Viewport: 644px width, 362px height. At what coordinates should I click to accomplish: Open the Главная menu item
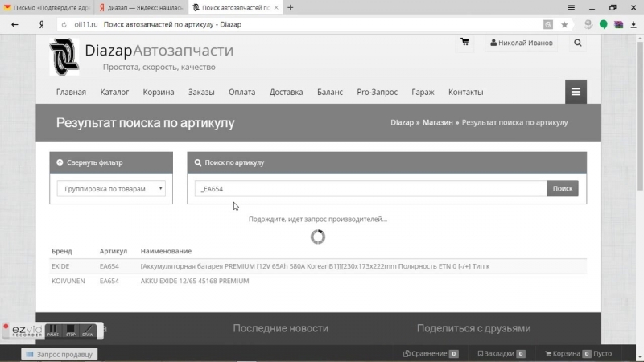[x=71, y=92]
